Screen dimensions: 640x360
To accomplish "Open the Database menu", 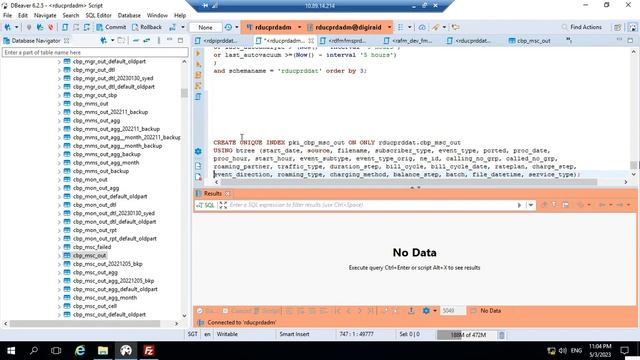I will tap(129, 15).
